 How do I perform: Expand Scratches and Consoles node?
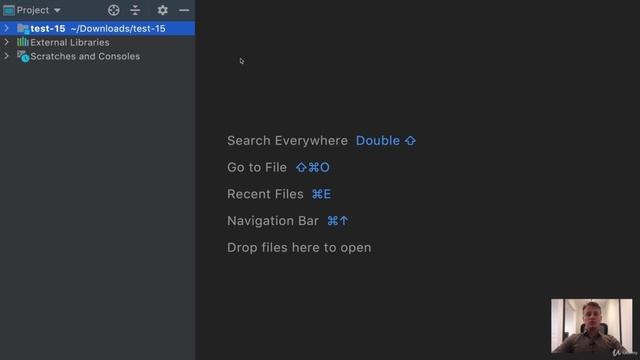pos(6,56)
